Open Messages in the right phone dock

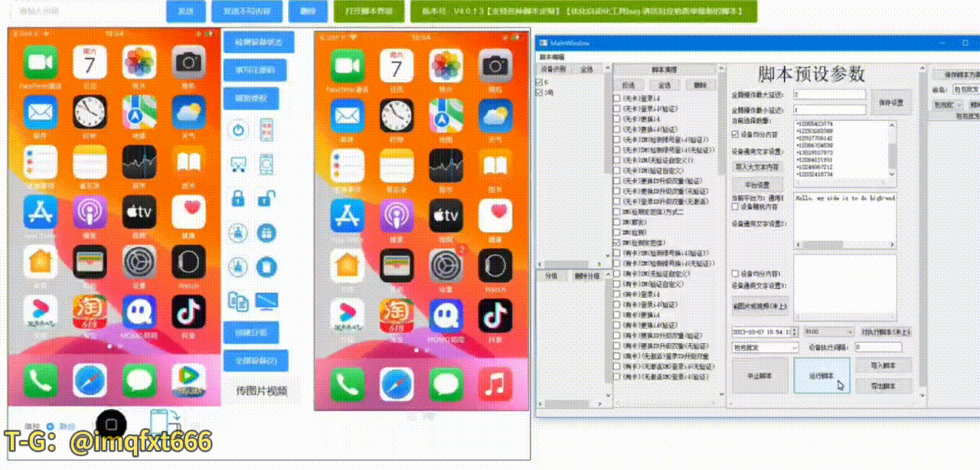(x=446, y=384)
